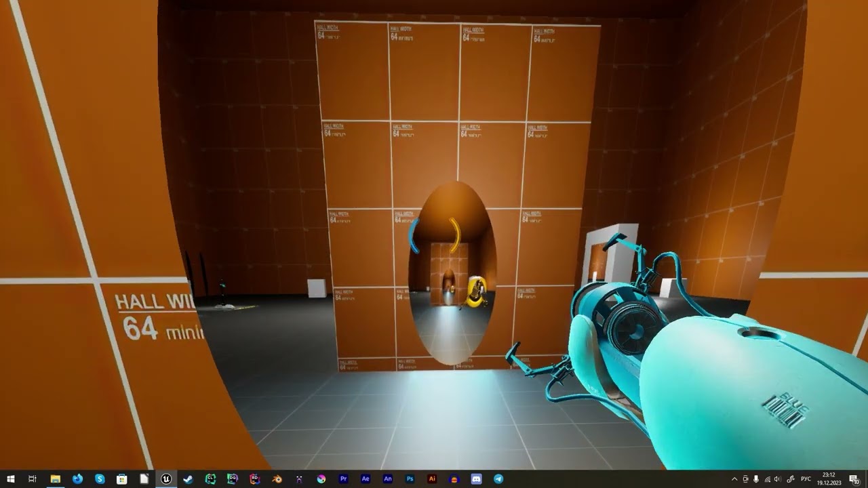Image resolution: width=868 pixels, height=488 pixels.
Task: Launch Adobe Photoshop from the taskbar
Action: [x=410, y=479]
